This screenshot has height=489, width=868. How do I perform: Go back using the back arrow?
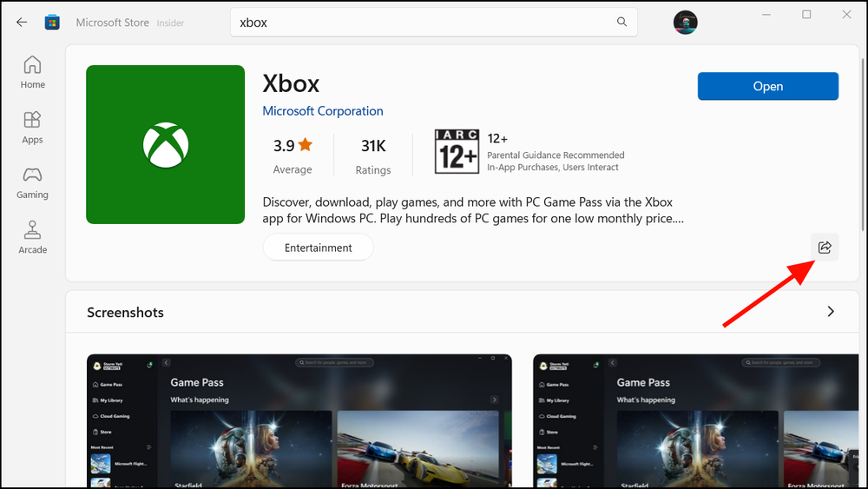[x=22, y=23]
